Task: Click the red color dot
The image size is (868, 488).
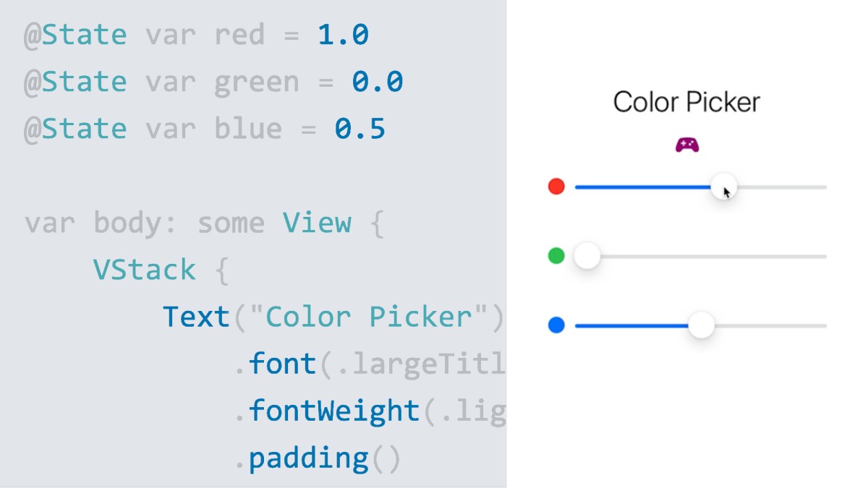Action: pos(556,187)
